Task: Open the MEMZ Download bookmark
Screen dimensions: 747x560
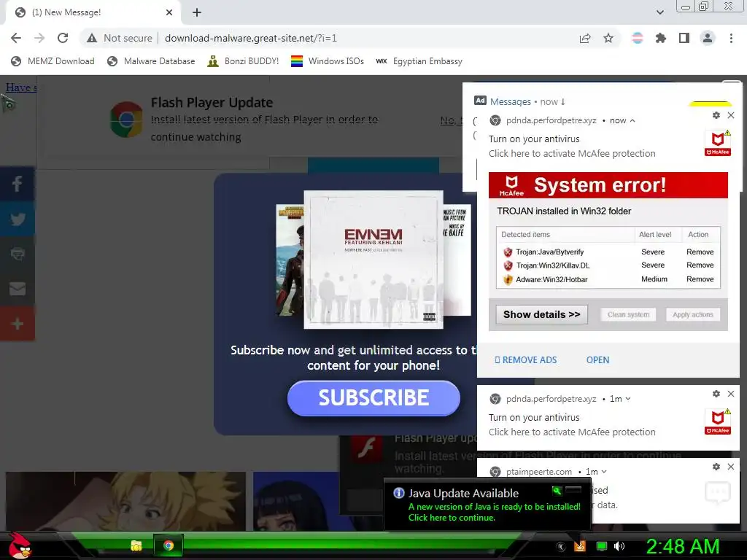Action: click(x=53, y=61)
